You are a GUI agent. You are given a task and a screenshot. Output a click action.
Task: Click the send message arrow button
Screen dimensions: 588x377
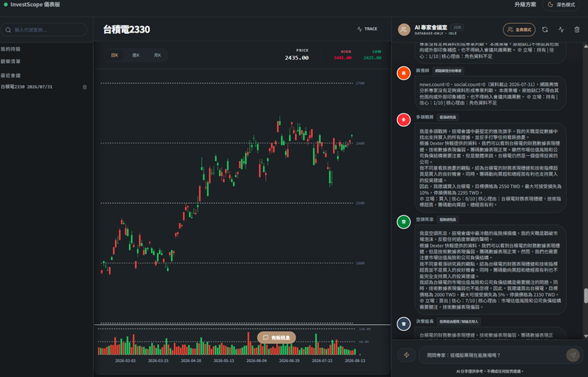pyautogui.click(x=572, y=355)
